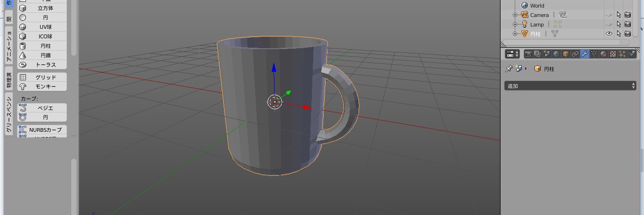Add the monkey mesh (モンキー)
This screenshot has height=215, width=644.
tap(42, 86)
